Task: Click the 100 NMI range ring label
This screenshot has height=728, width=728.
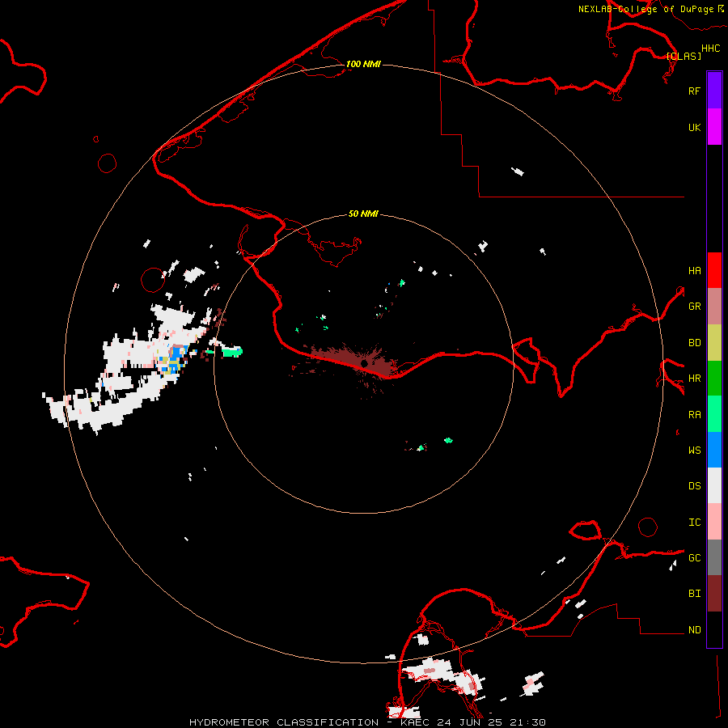Action: (363, 64)
